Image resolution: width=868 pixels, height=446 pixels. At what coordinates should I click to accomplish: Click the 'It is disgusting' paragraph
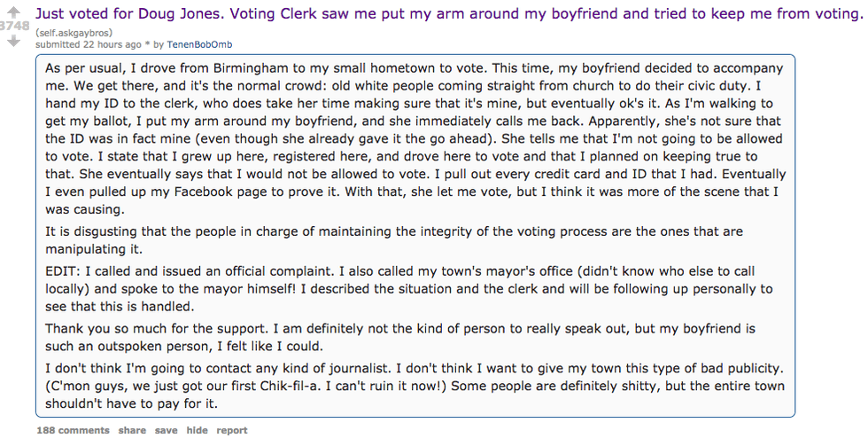pyautogui.click(x=394, y=239)
